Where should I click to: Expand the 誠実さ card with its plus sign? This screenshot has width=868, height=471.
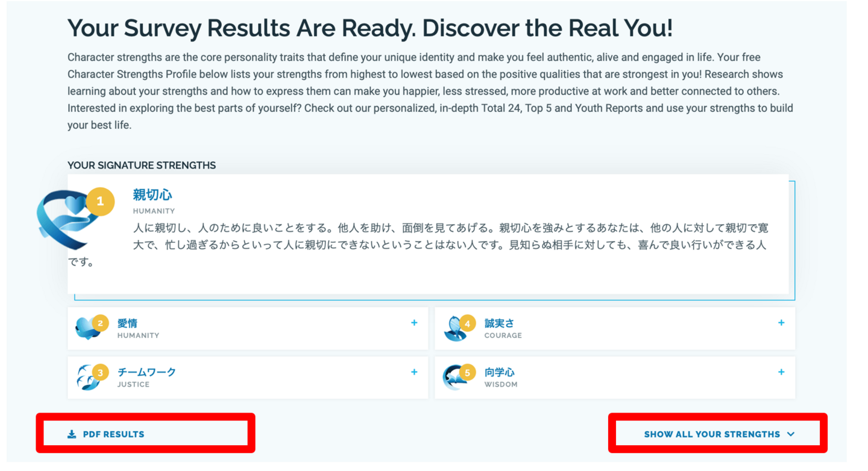click(781, 323)
